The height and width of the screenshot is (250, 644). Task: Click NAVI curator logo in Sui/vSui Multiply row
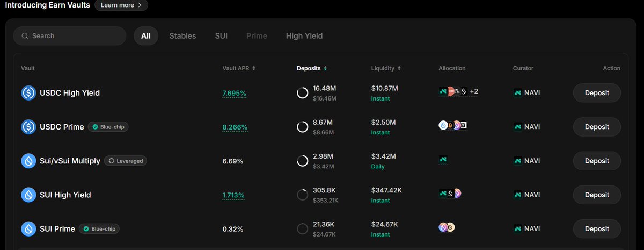[x=517, y=161]
